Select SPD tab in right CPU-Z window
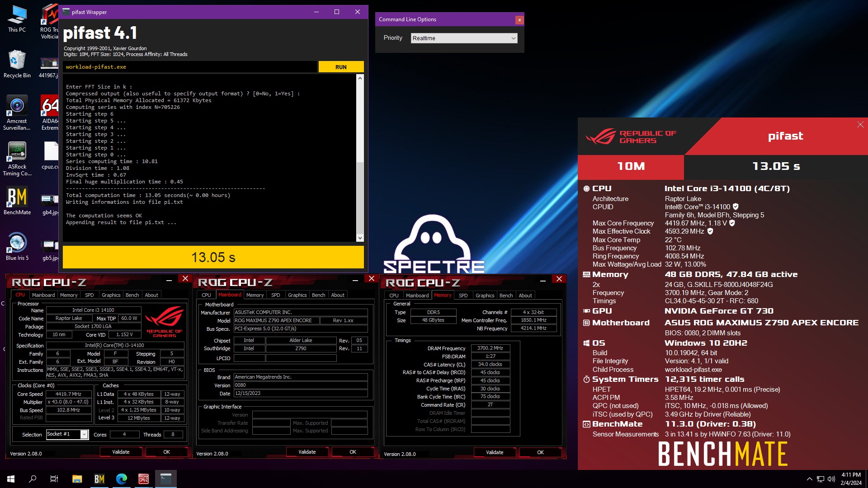868x488 pixels. pyautogui.click(x=463, y=296)
